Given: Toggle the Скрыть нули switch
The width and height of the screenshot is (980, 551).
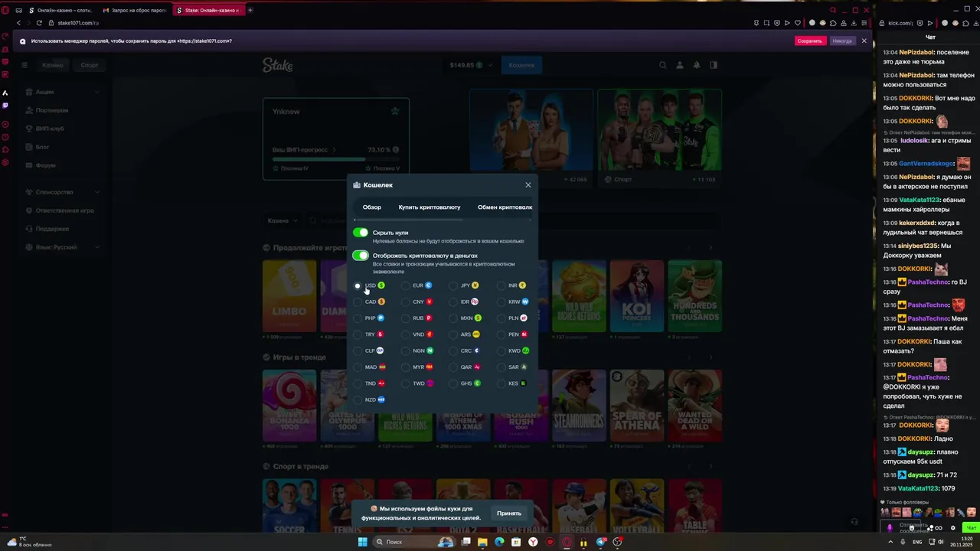Looking at the screenshot, I should coord(361,233).
